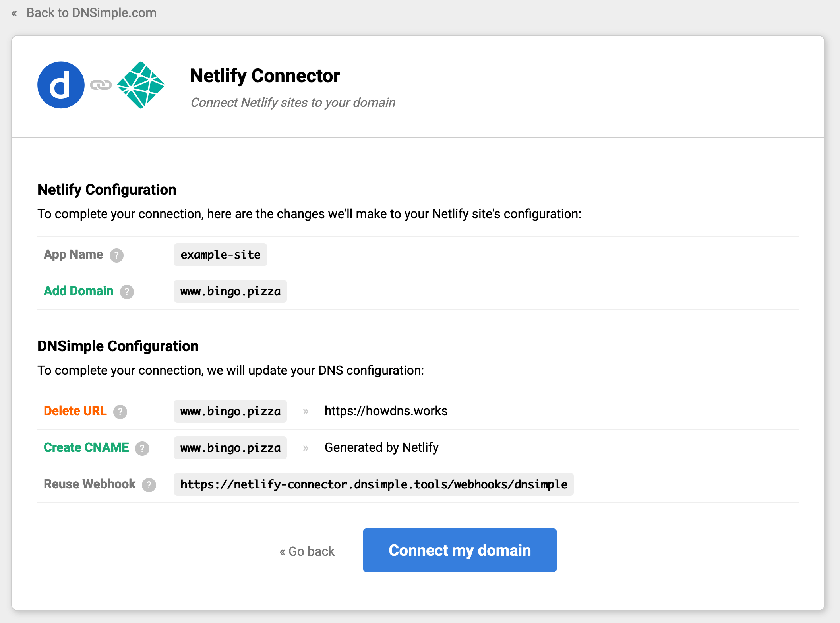Select the www.bingo.pizza Add Domain value
This screenshot has height=623, width=840.
[230, 291]
